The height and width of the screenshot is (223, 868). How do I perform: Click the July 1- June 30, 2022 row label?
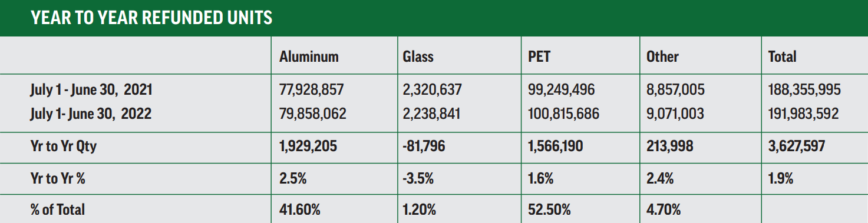(91, 113)
